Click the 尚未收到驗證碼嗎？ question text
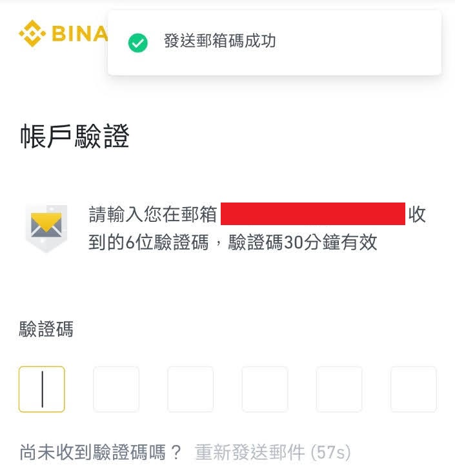The image size is (455, 476). click(101, 452)
